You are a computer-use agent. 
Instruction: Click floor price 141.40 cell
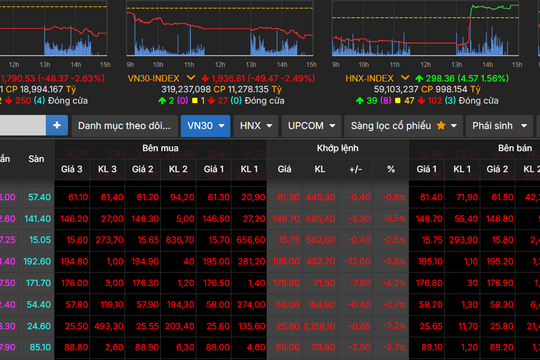click(38, 219)
